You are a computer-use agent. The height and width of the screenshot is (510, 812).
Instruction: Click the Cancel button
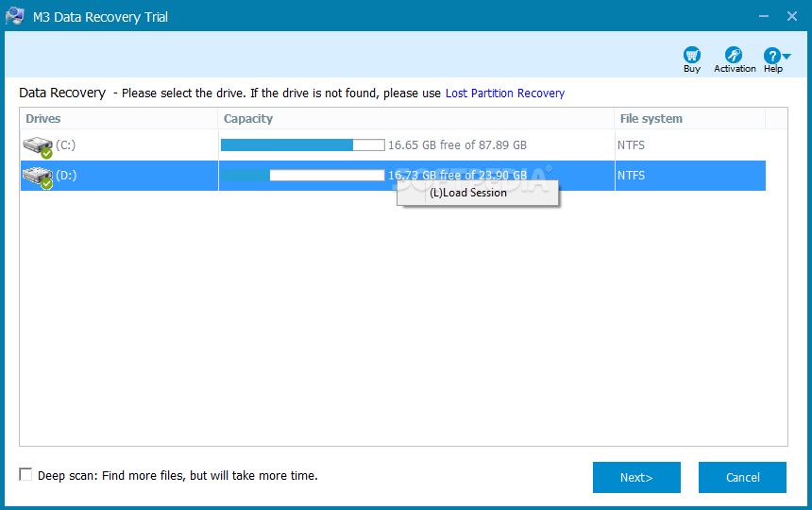(742, 477)
